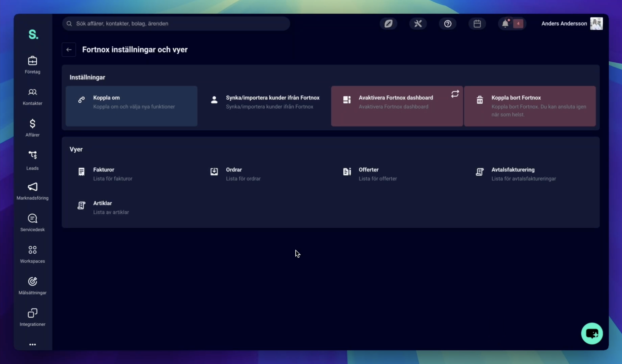The width and height of the screenshot is (622, 364).
Task: Click Koppla bort Fortnox card
Action: (530, 106)
